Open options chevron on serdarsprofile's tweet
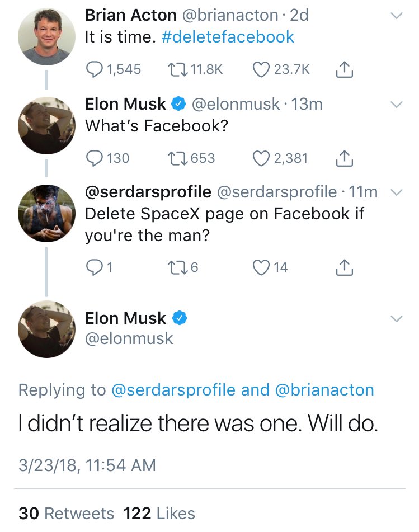 point(396,192)
